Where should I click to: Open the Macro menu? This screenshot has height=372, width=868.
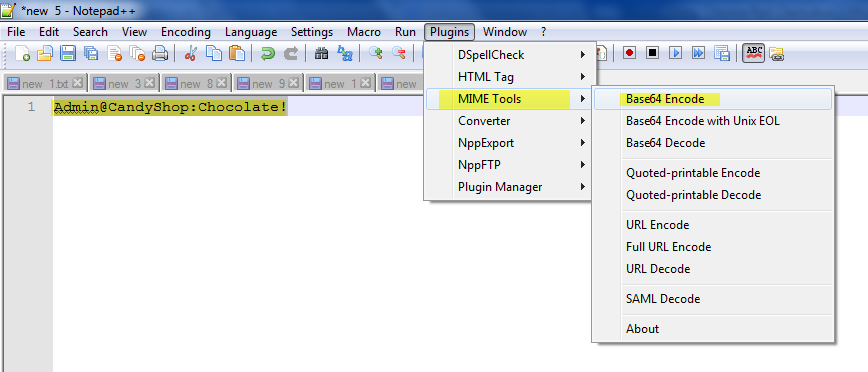364,32
